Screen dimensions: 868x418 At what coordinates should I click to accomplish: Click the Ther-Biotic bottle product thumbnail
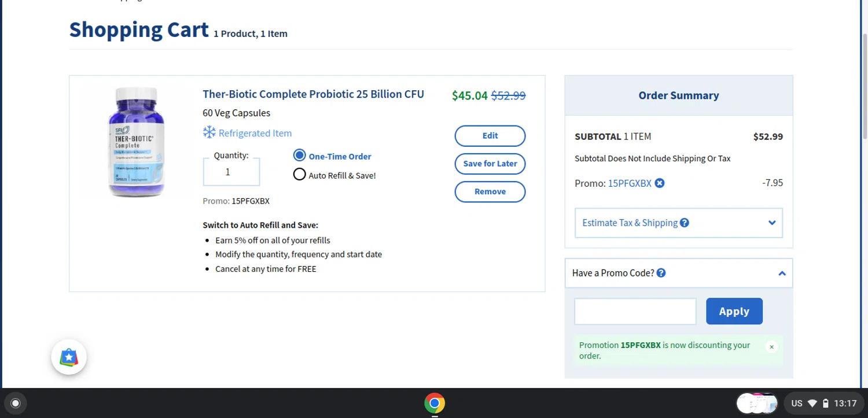(x=136, y=142)
